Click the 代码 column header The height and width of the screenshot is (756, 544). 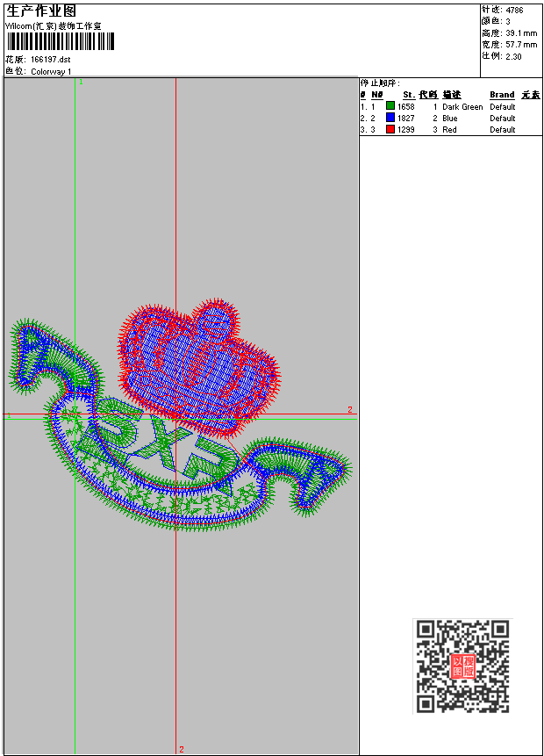(x=428, y=95)
